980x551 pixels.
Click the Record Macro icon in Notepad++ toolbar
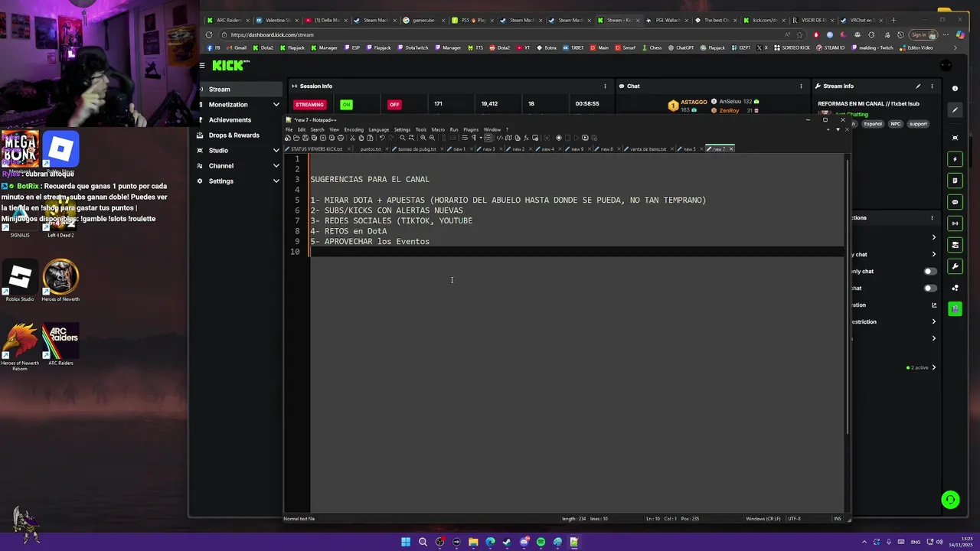click(558, 138)
